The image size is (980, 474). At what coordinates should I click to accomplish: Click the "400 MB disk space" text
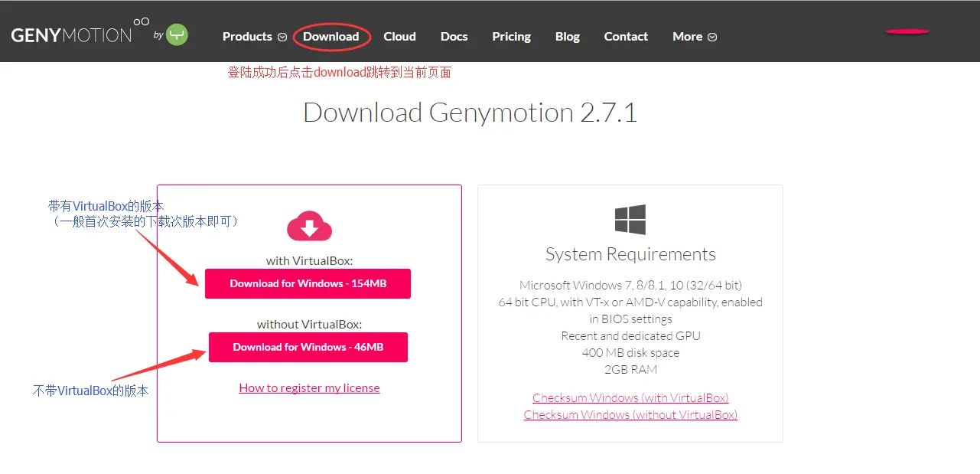click(630, 353)
